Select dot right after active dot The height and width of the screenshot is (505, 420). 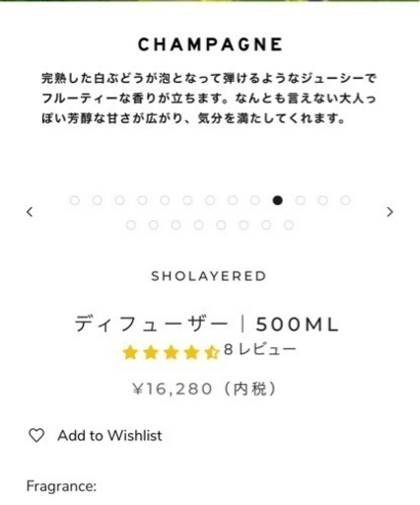pos(300,200)
